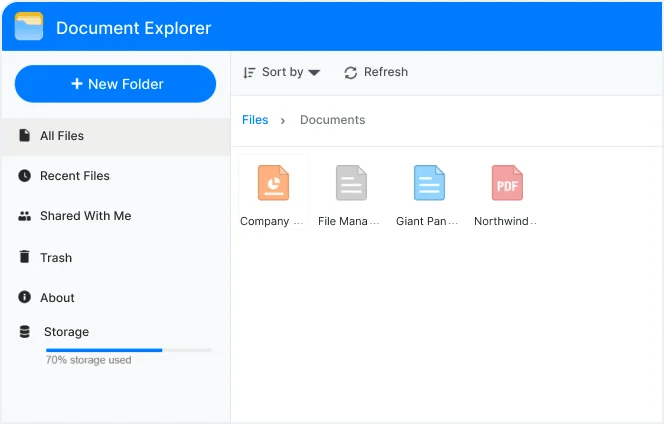
Task: Click the Refresh button
Action: point(376,72)
